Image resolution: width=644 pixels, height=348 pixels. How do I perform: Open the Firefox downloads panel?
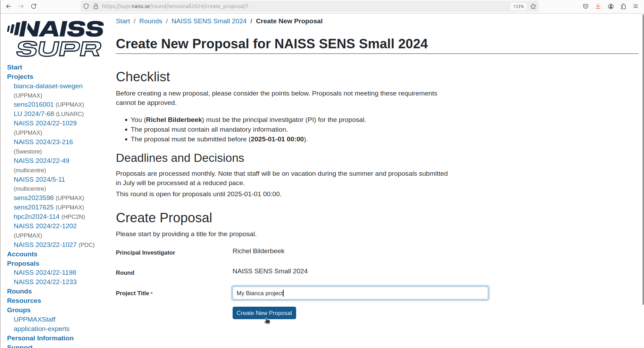598,6
